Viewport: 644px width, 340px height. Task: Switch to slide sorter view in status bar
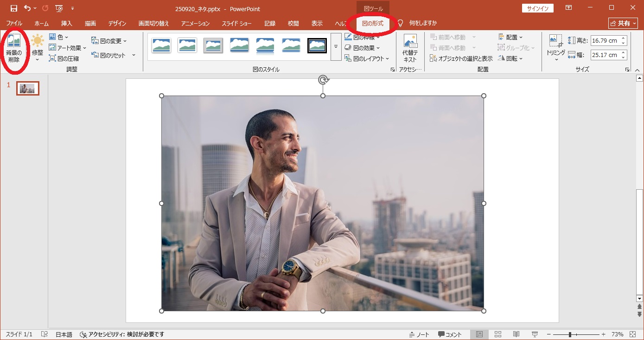[x=498, y=334]
